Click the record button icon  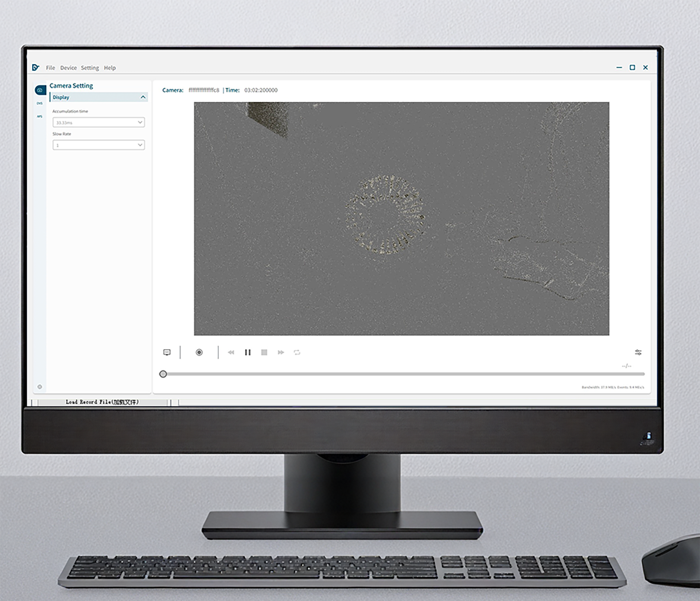pos(199,352)
